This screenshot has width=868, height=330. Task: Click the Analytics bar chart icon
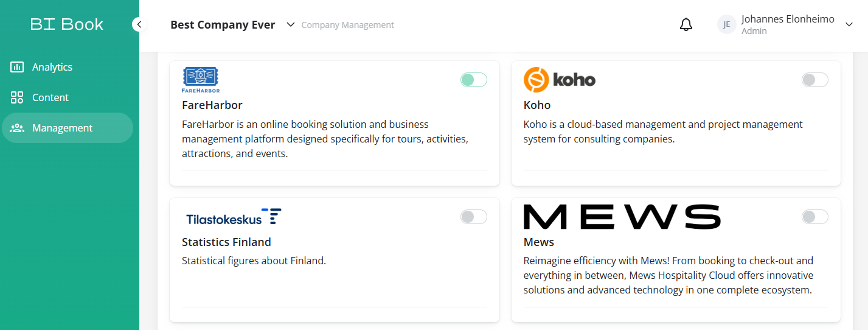tap(17, 67)
